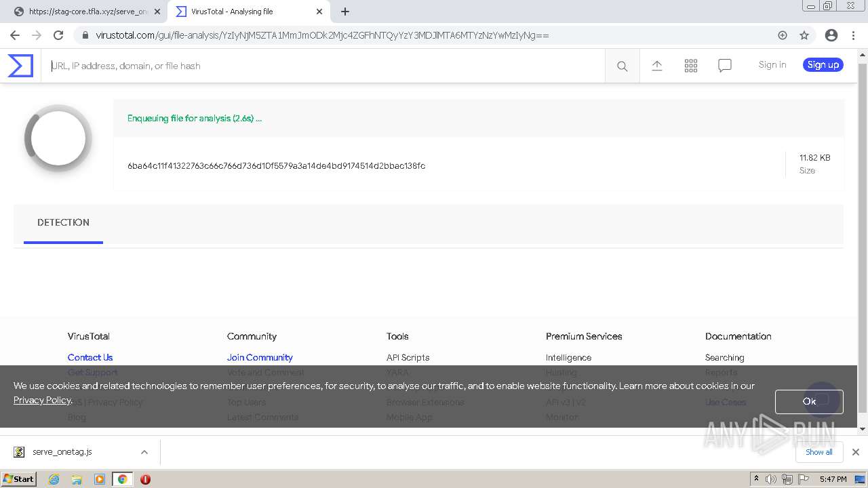Bookmark this page with the star icon
Image resolution: width=868 pixels, height=488 pixels.
click(804, 35)
